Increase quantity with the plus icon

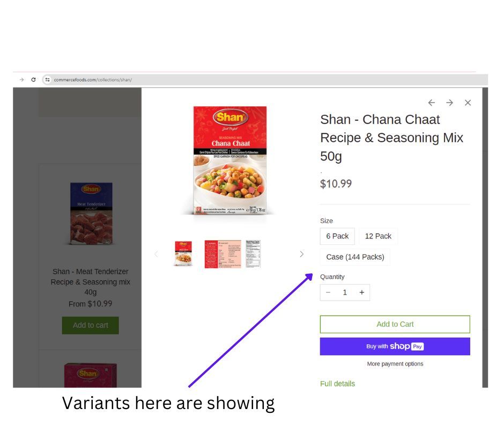[x=361, y=293]
